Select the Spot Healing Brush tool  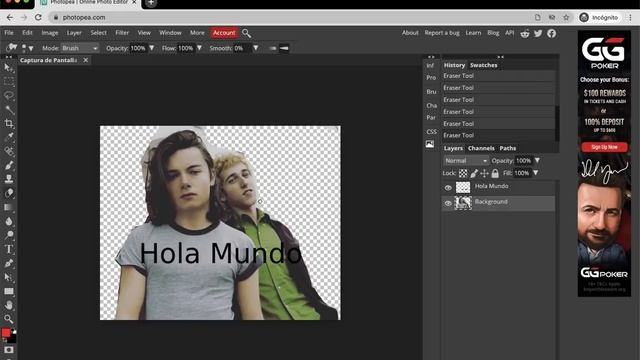[9, 151]
